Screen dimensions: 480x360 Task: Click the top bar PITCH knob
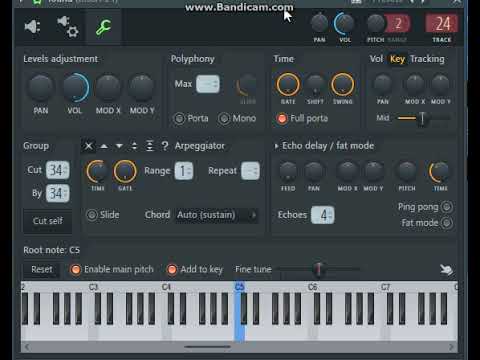376,23
